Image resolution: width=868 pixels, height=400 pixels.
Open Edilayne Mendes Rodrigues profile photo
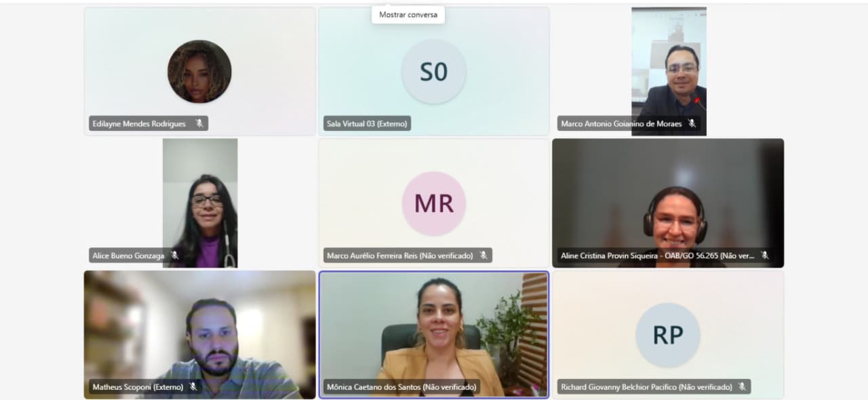pos(199,72)
